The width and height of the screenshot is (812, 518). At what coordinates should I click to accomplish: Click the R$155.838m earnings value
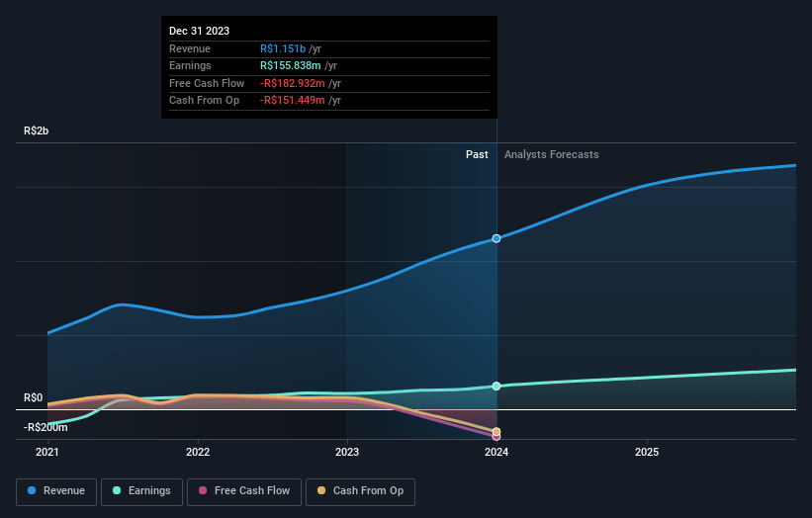click(x=291, y=65)
